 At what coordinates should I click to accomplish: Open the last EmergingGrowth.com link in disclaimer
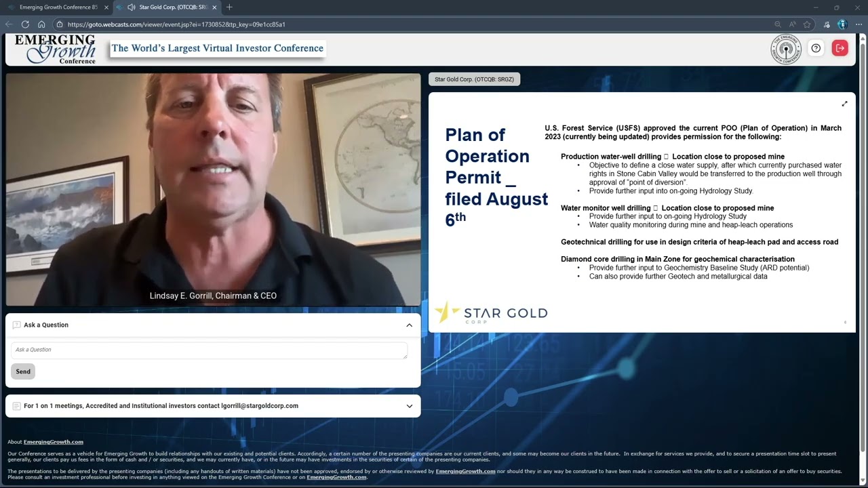[x=336, y=477]
